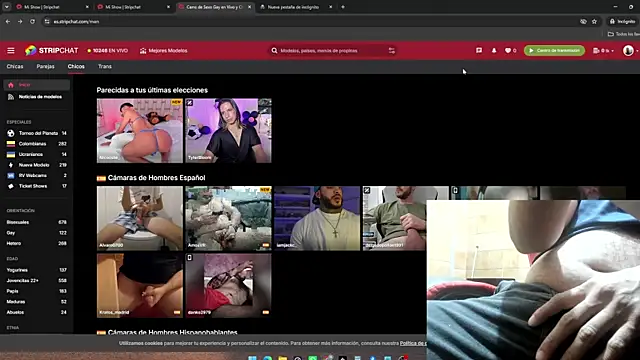The image size is (640, 360).
Task: Open the favorites heart counter
Action: (510, 51)
